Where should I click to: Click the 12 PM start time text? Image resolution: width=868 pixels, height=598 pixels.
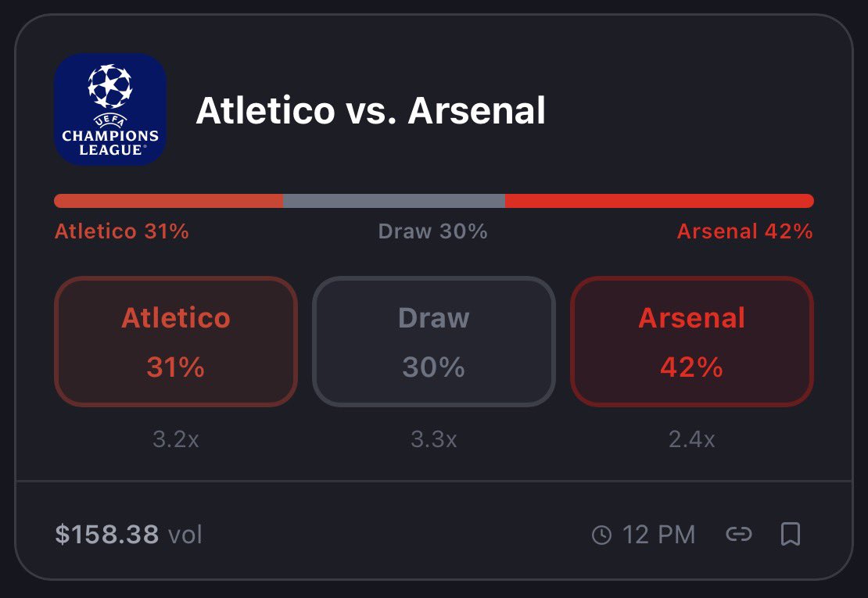click(x=658, y=535)
